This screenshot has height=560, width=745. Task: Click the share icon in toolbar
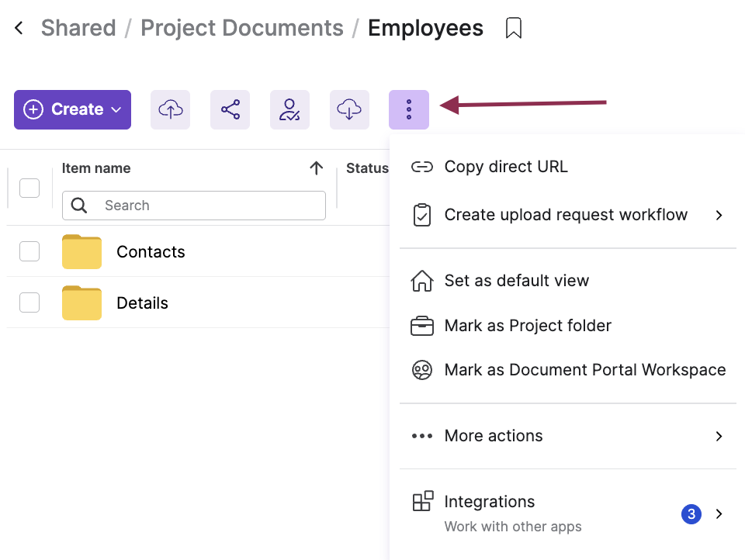(230, 109)
